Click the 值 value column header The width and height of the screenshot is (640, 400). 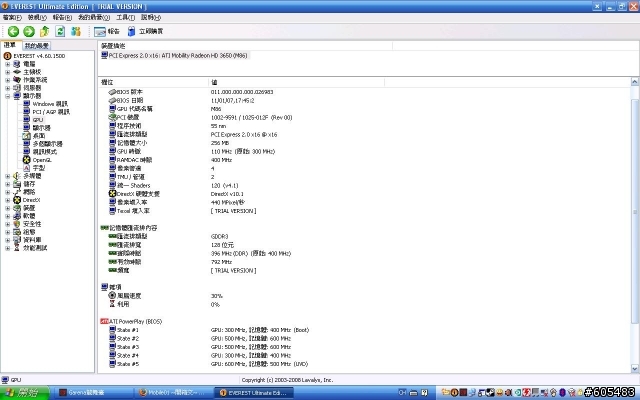(296, 82)
